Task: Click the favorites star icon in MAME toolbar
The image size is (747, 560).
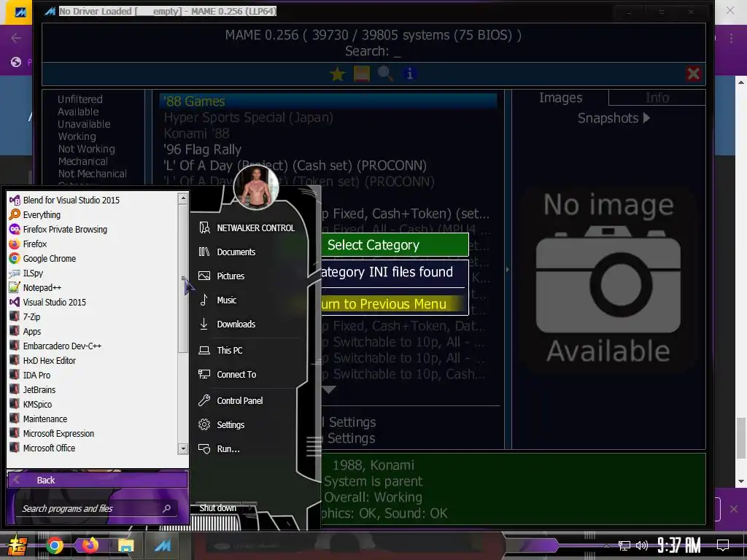Action: click(x=337, y=74)
